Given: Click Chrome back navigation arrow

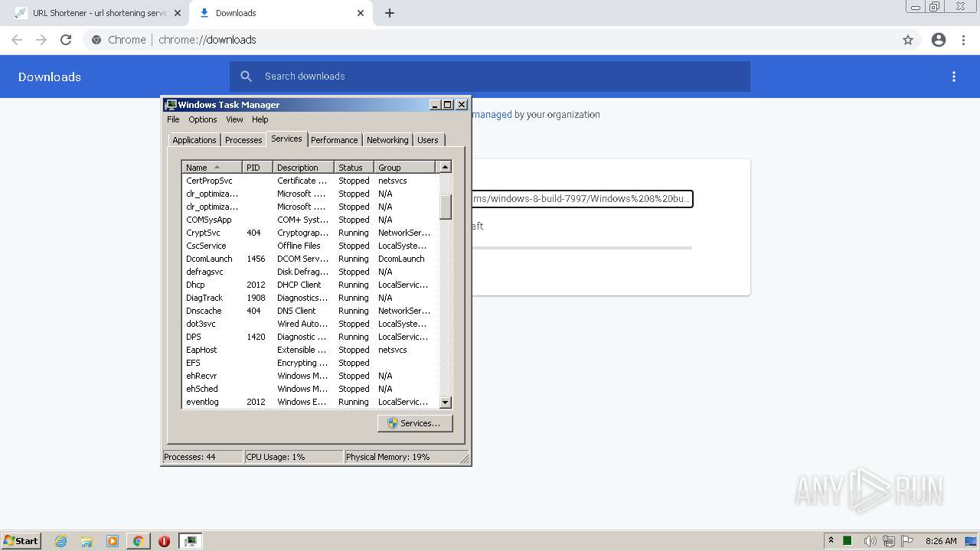Looking at the screenshot, I should coord(17,40).
